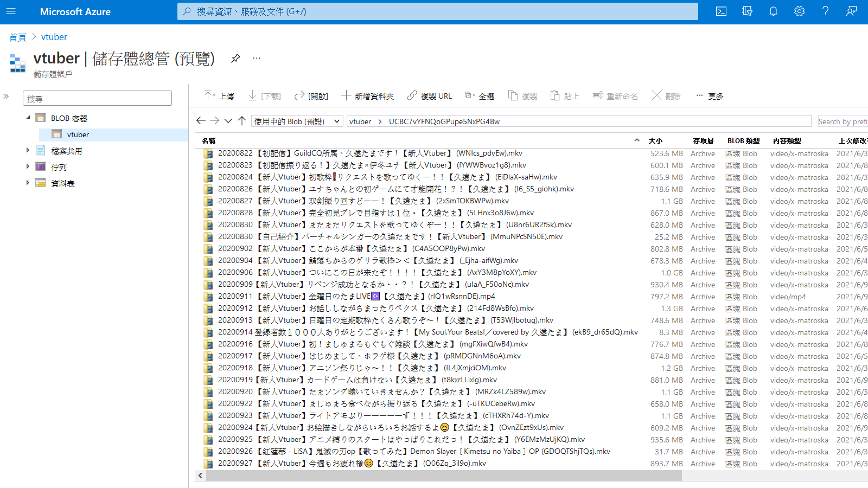Viewport: 868px width, 488px height.
Task: Click 新增資料夾 in the toolbar
Action: [x=367, y=96]
